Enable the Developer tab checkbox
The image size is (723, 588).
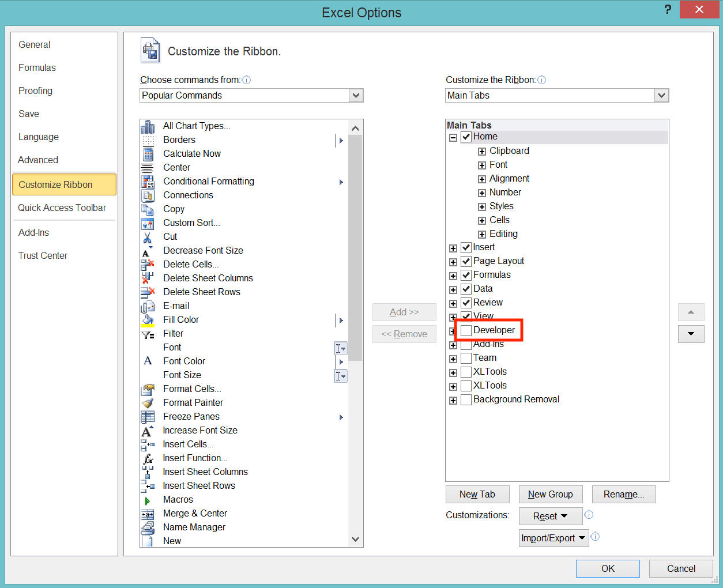[x=466, y=330]
